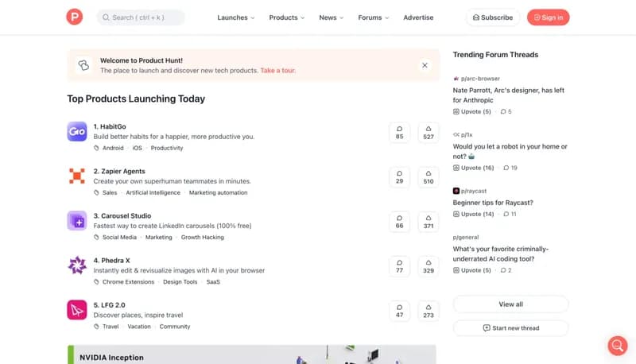Upvote LFG 2.0 with 273 votes
636x364 pixels.
click(x=429, y=311)
